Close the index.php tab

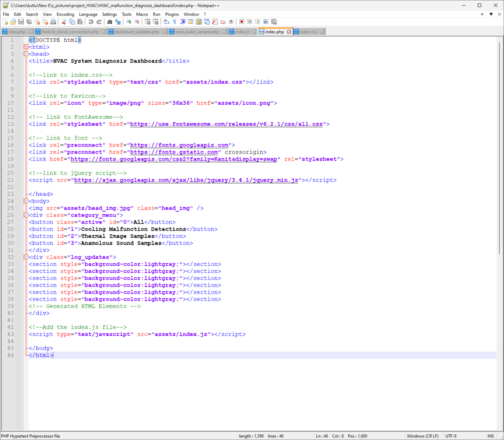289,32
